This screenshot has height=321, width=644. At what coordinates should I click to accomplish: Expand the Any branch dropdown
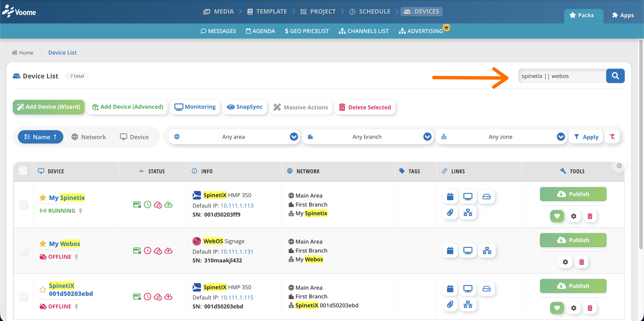click(368, 137)
